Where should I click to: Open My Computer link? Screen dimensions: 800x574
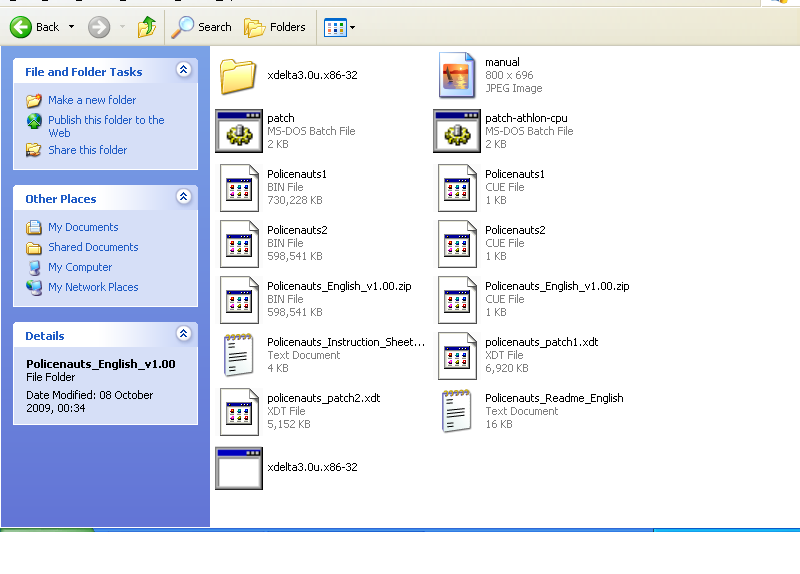coord(80,267)
